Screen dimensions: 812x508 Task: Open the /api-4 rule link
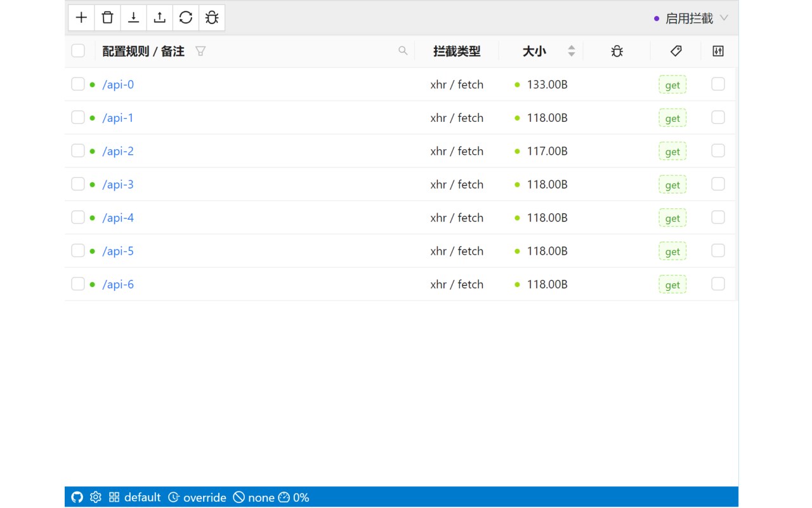tap(118, 218)
